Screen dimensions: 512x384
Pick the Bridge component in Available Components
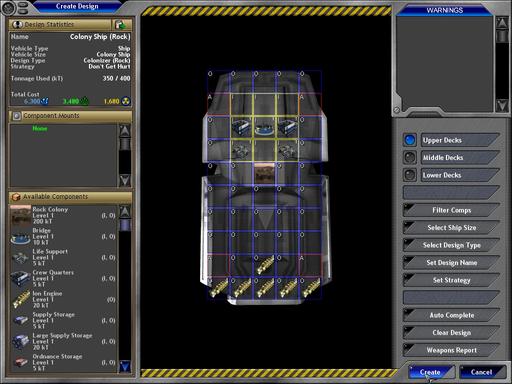pos(63,236)
